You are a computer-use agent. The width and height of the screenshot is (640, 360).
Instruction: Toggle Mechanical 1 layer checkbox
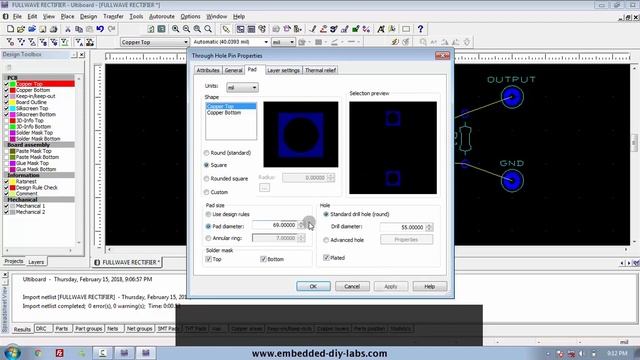click(6, 206)
